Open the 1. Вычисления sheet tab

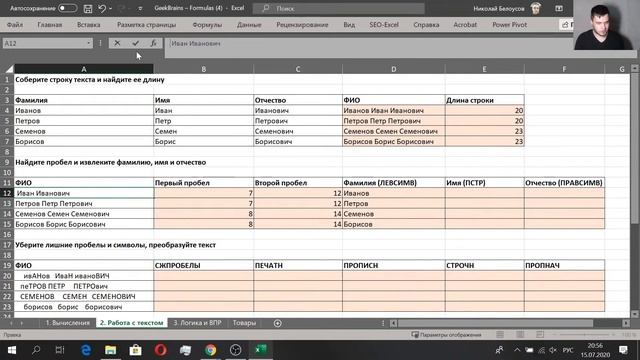(x=67, y=323)
